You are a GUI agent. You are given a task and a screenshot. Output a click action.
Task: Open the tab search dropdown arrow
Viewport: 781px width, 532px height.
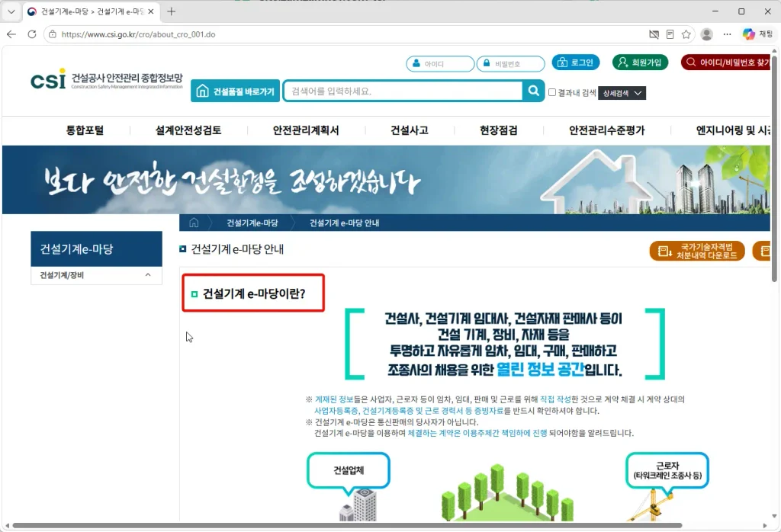[x=11, y=11]
